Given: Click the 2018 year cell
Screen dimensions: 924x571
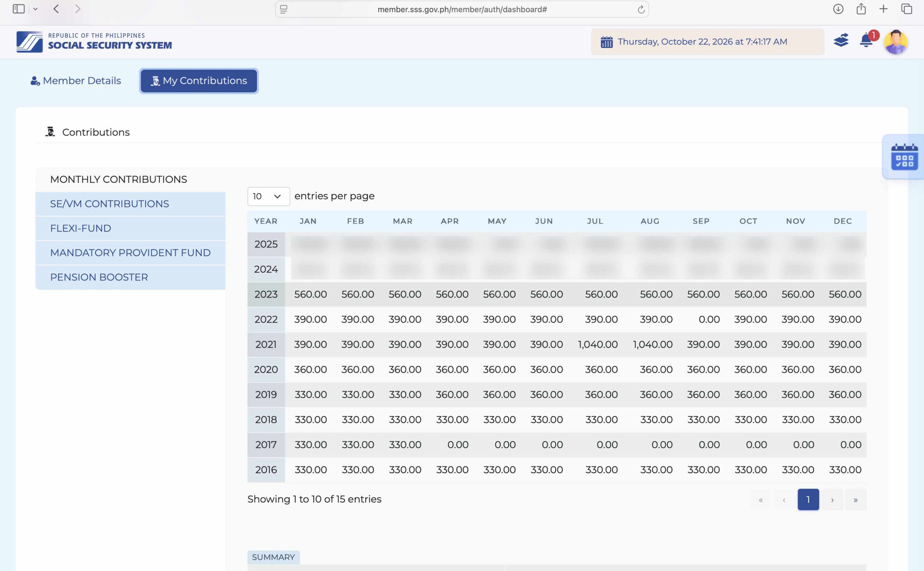Looking at the screenshot, I should coord(266,420).
